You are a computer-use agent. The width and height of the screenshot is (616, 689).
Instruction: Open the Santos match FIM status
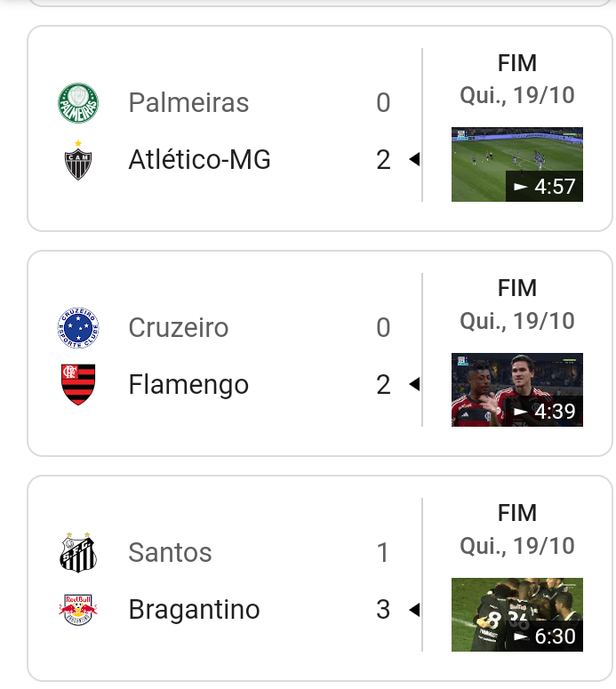tap(517, 513)
